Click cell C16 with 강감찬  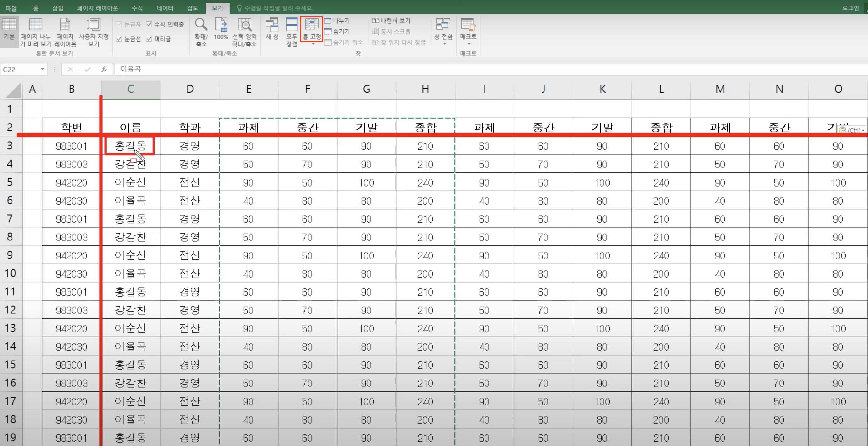pos(131,383)
